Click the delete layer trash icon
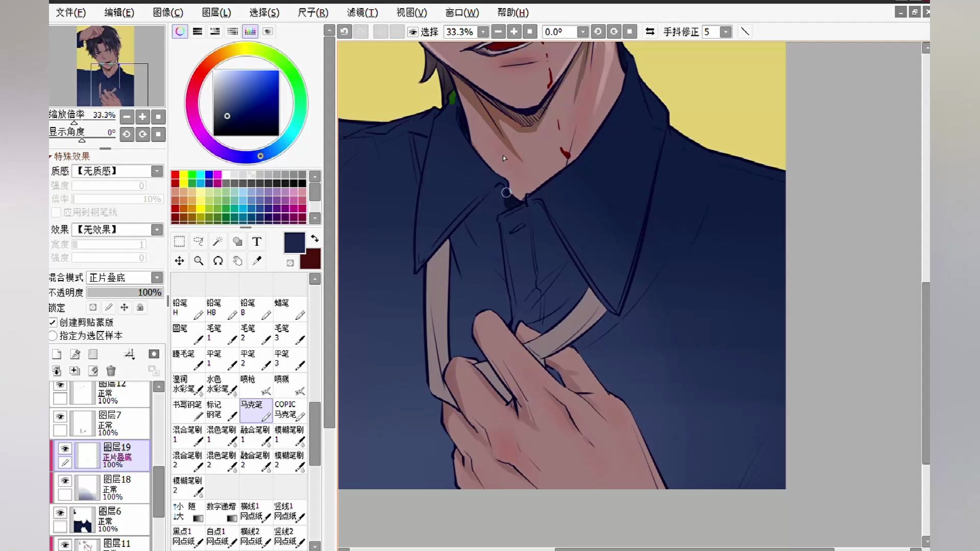The image size is (980, 551). click(111, 371)
